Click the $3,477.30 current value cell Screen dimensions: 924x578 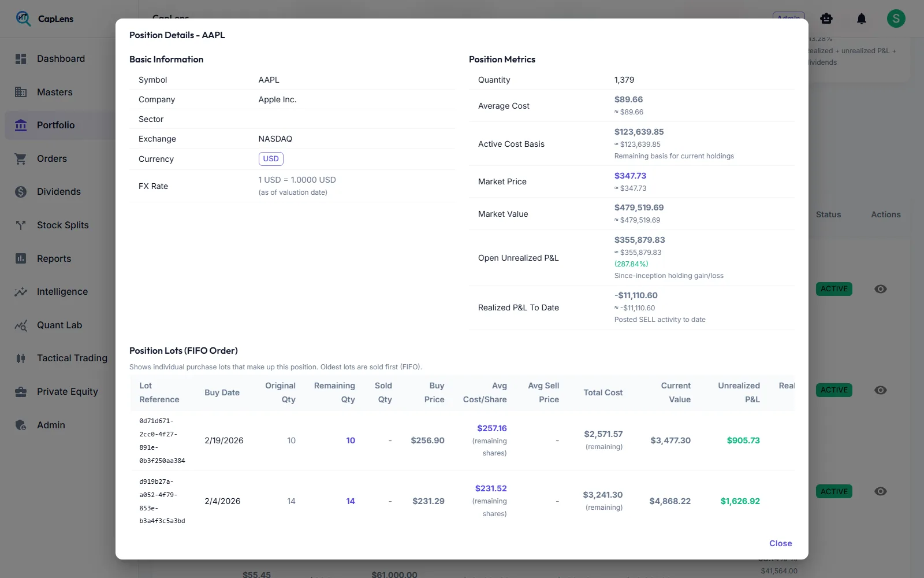point(670,440)
